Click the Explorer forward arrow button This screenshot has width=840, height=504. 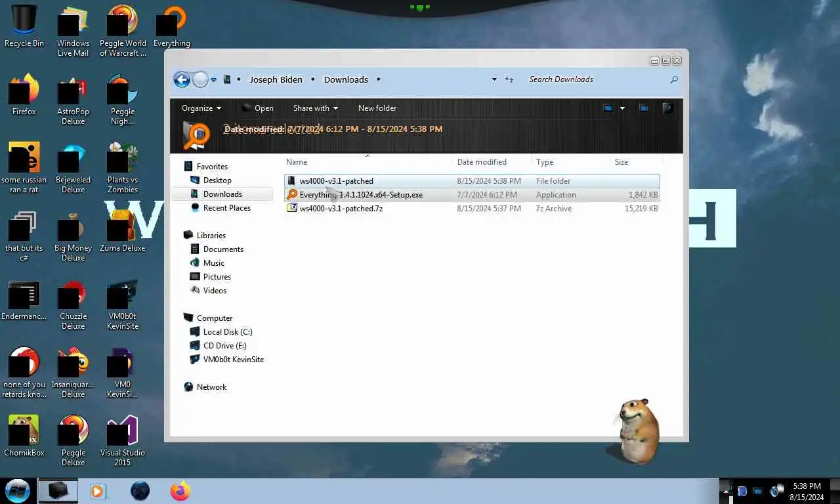tap(200, 80)
